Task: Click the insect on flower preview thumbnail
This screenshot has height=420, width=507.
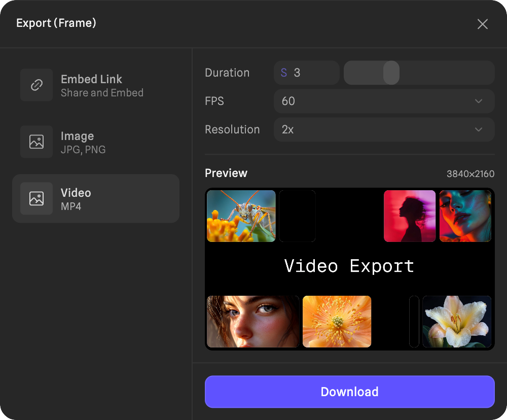Action: tap(241, 216)
